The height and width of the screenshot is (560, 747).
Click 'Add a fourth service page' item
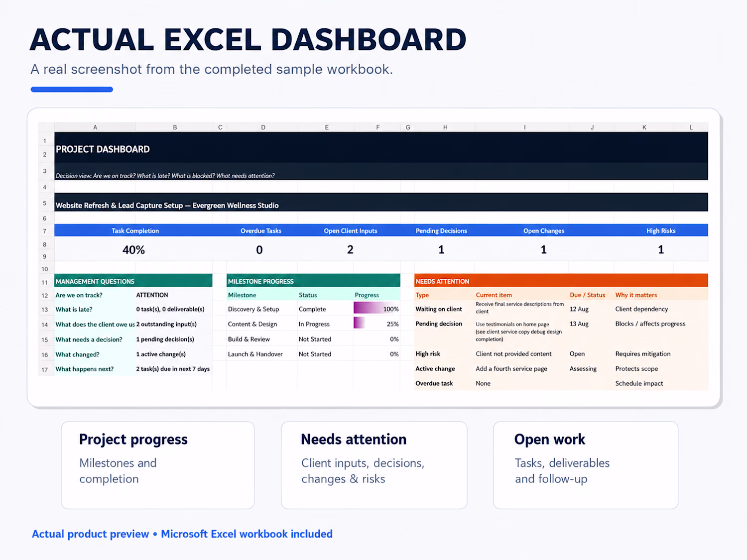pos(511,369)
